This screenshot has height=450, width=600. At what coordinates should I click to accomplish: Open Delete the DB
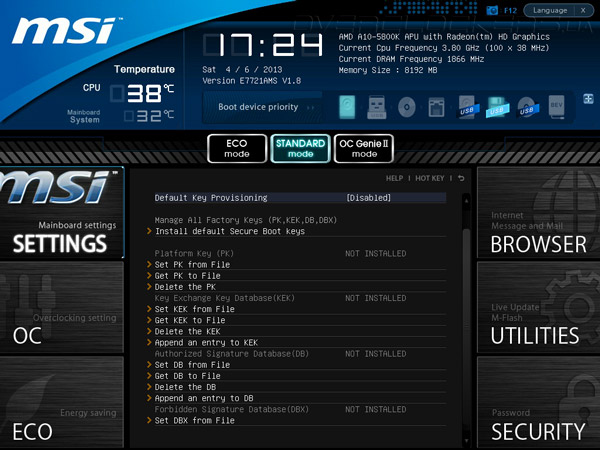(x=185, y=387)
